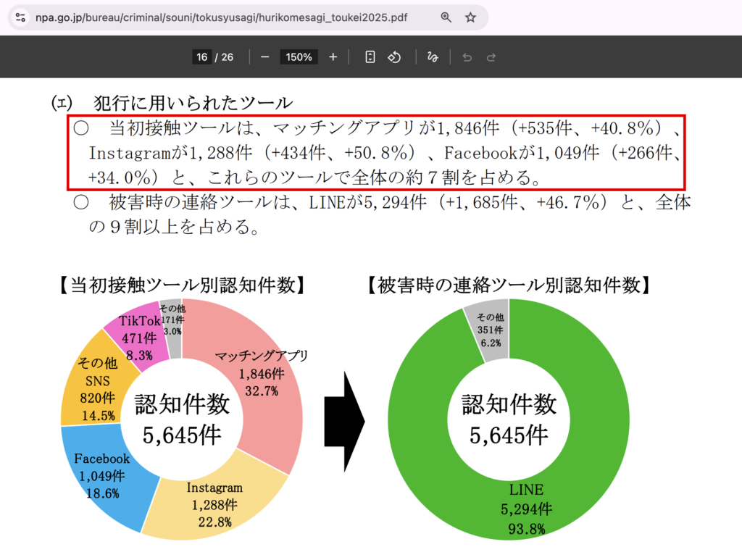Click the total pages text '/ 26'

[x=225, y=57]
